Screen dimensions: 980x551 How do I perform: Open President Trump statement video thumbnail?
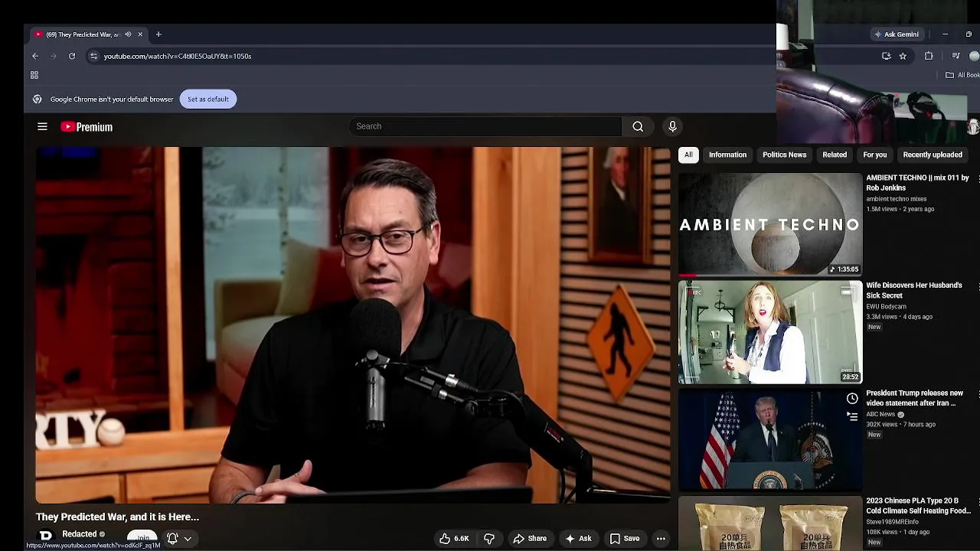[x=770, y=440]
